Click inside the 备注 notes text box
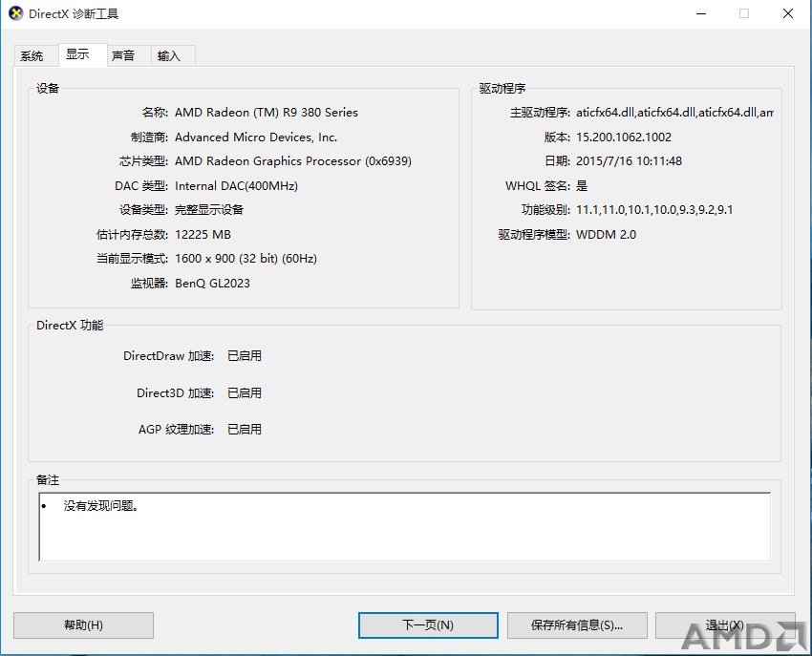812x656 pixels. [x=404, y=526]
